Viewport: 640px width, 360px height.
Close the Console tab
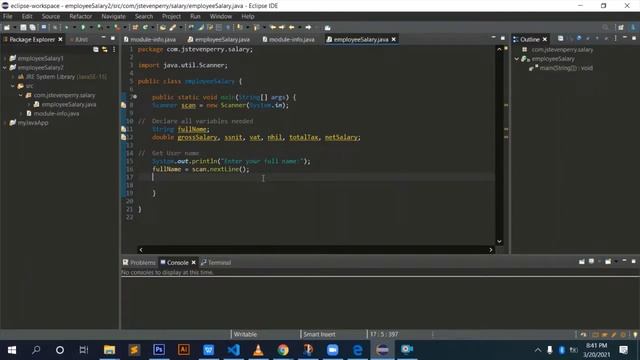pos(193,262)
